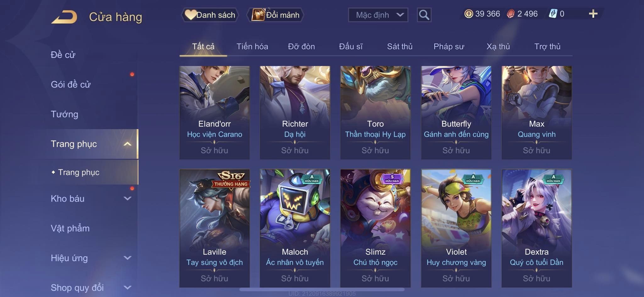Open the search magnifier icon

[x=424, y=15]
